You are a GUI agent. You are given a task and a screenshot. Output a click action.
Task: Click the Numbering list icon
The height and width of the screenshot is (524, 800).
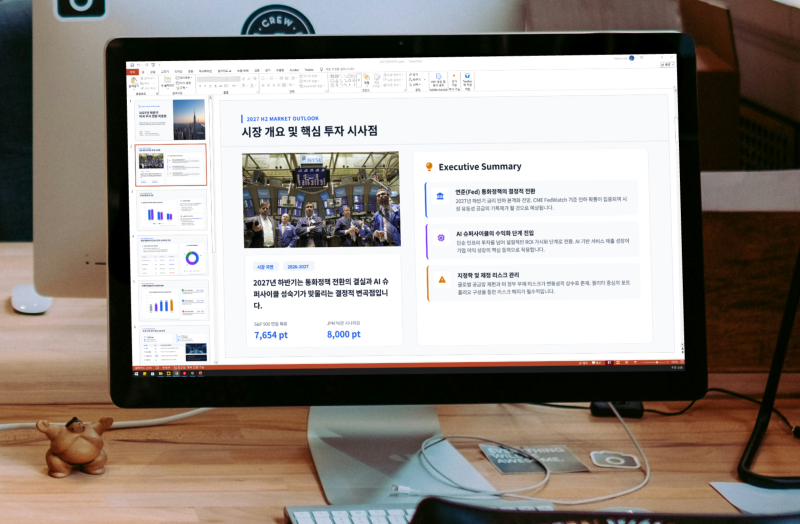(x=272, y=79)
